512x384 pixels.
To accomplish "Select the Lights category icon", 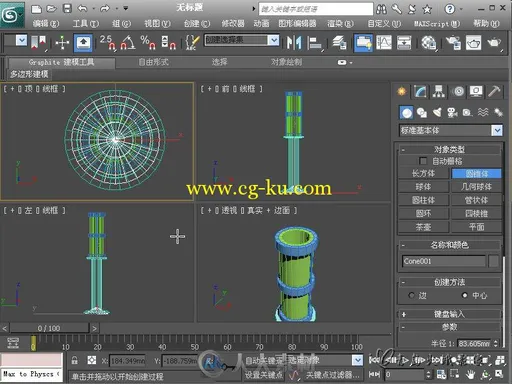I will coord(437,113).
